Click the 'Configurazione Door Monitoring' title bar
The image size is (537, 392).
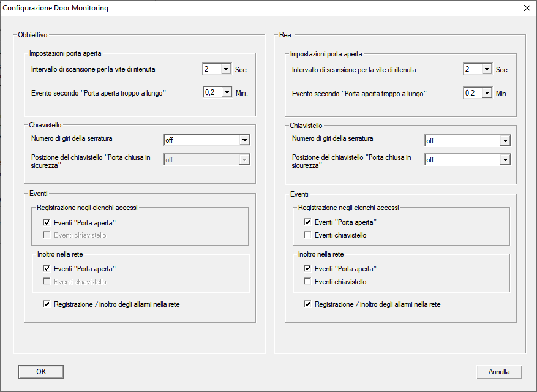pos(245,8)
